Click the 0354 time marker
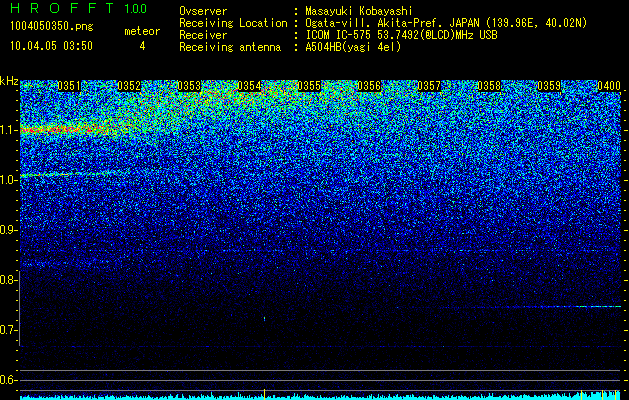The image size is (629, 400). (249, 86)
